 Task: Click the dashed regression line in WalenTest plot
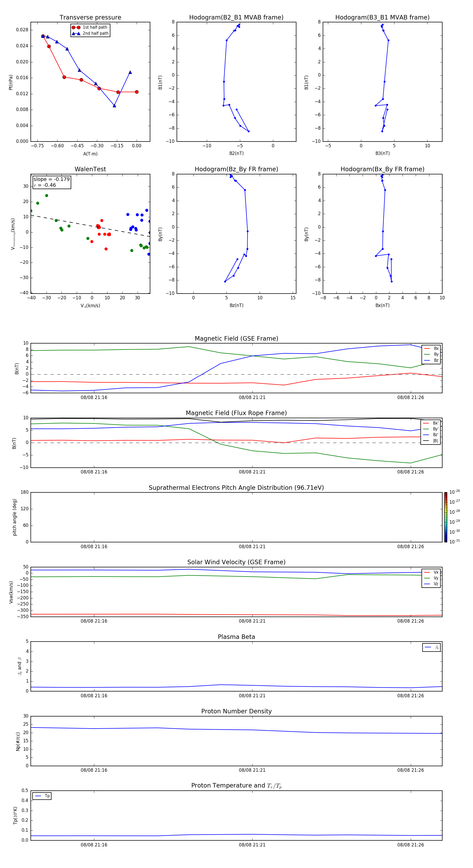pos(90,226)
